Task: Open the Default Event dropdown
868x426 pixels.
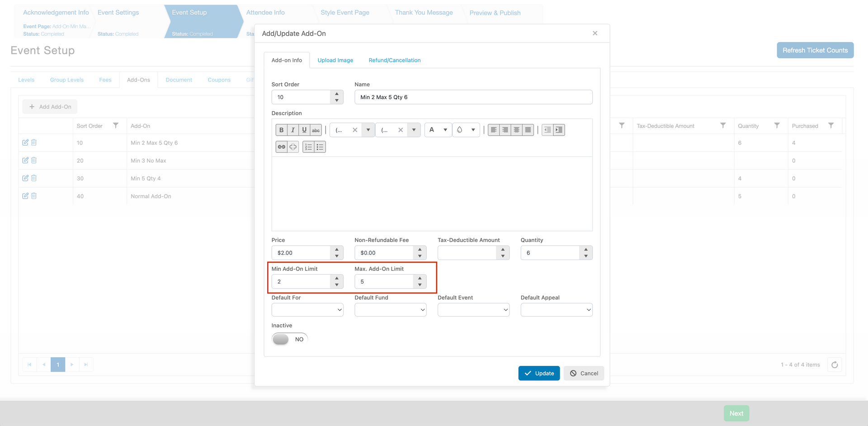Action: (x=473, y=310)
